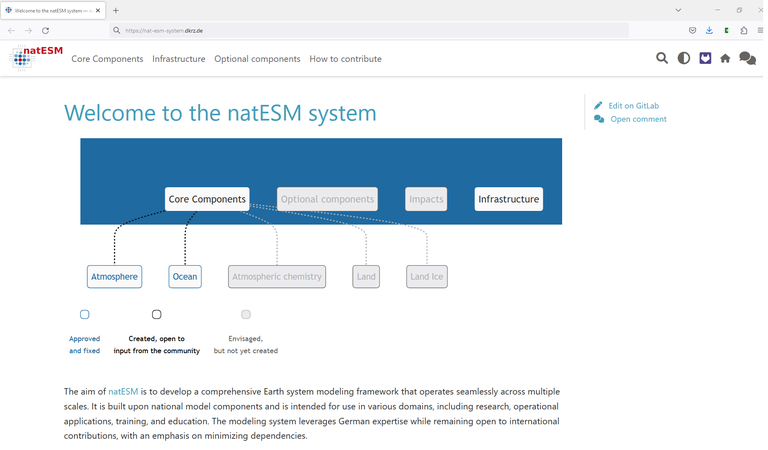This screenshot has height=450, width=768.
Task: Open the site search magnifier icon
Action: point(662,58)
